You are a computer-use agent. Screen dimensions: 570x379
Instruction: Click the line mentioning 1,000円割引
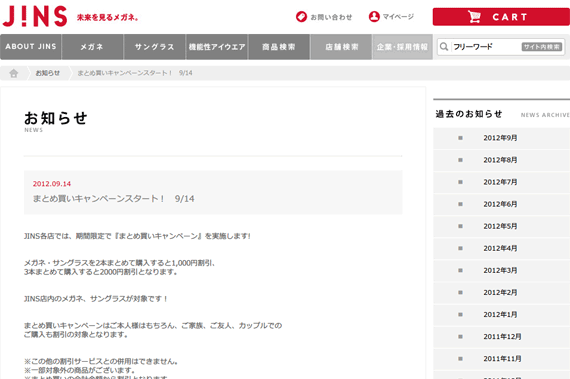coord(120,263)
